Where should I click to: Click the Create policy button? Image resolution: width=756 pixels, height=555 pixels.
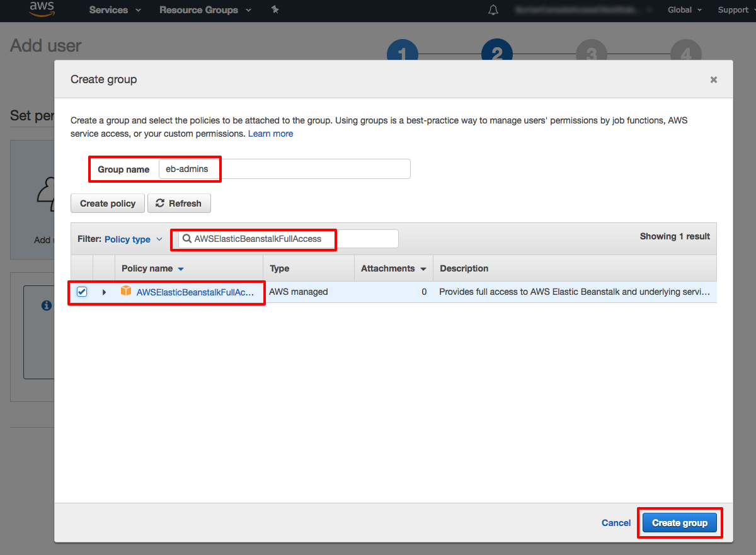[x=108, y=203]
